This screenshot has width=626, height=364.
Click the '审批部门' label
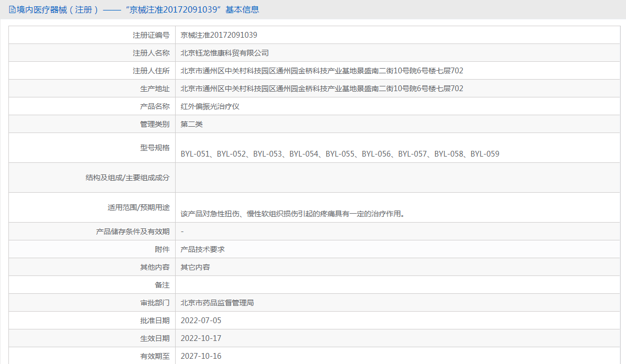tap(155, 303)
